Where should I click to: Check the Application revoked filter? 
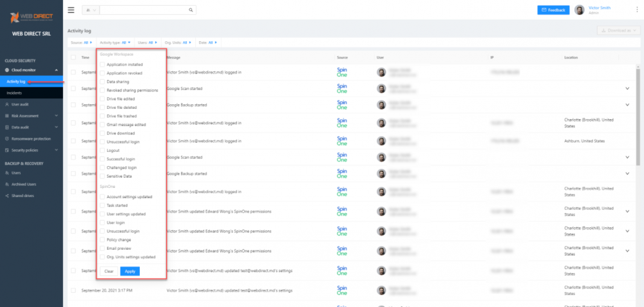pyautogui.click(x=102, y=73)
